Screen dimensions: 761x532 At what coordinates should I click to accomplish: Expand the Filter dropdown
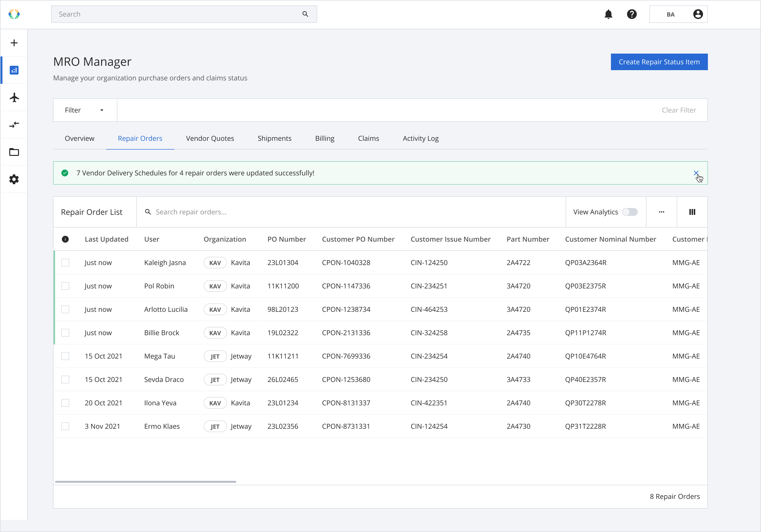[x=85, y=110]
